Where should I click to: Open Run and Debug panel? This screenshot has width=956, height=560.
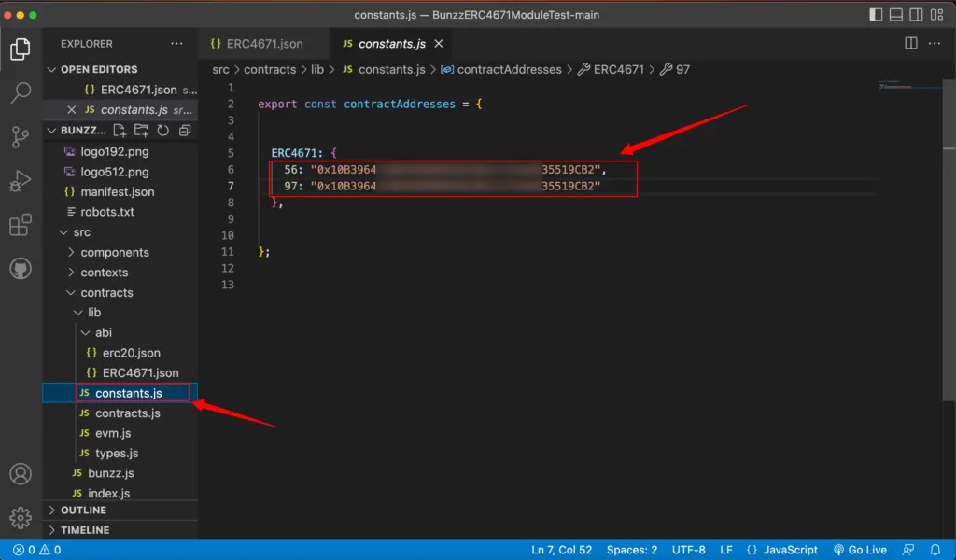click(x=21, y=181)
